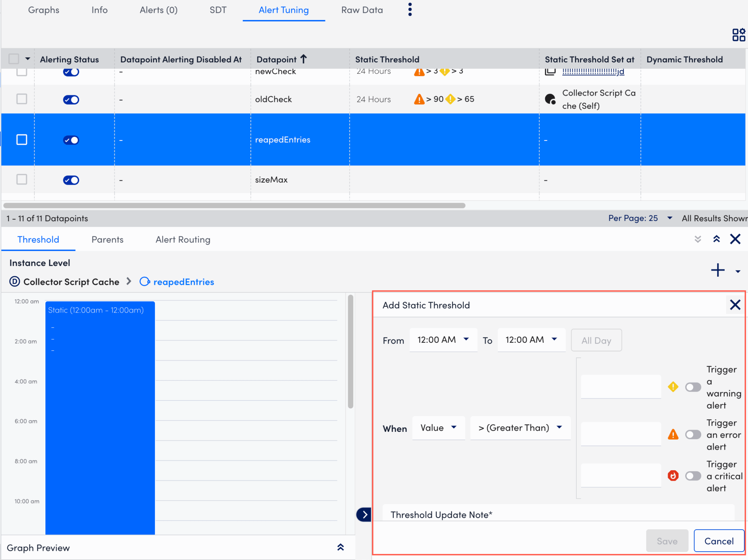Image resolution: width=748 pixels, height=560 pixels.
Task: Disable alerting for the oldCheck datapoint
Action: coord(71,99)
